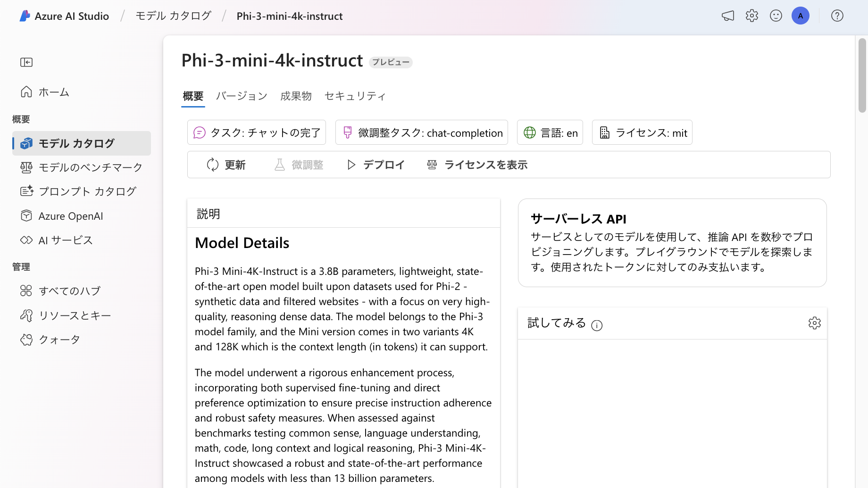Click ライセンスを表示 button
The width and height of the screenshot is (868, 488).
[477, 165]
